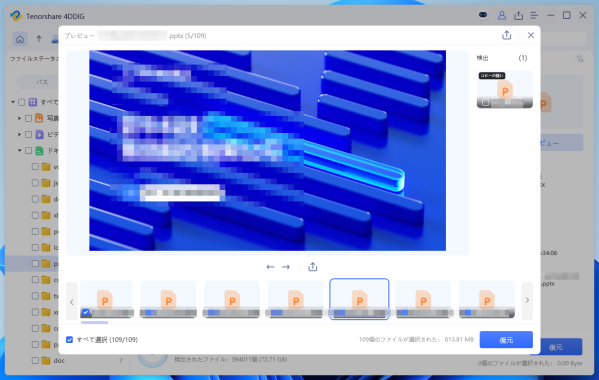This screenshot has height=380, width=599.
Task: Uncheck the first thumbnail's checkbox
Action: tap(86, 312)
